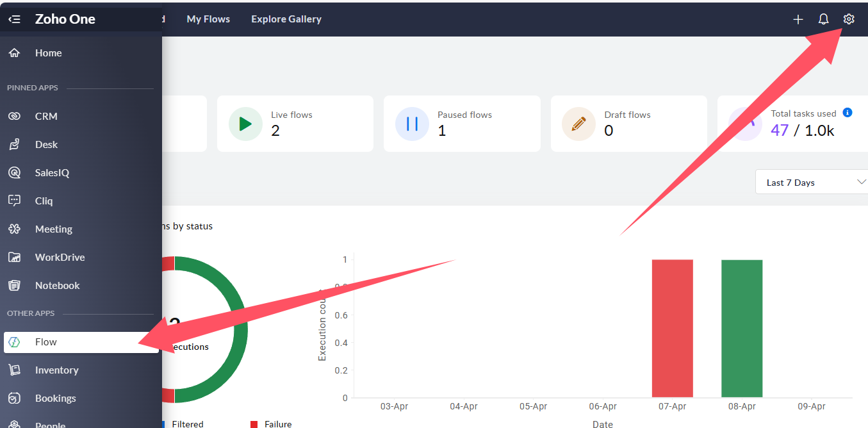Launch the Bookings app from the sidebar
The image size is (868, 428).
(x=81, y=398)
